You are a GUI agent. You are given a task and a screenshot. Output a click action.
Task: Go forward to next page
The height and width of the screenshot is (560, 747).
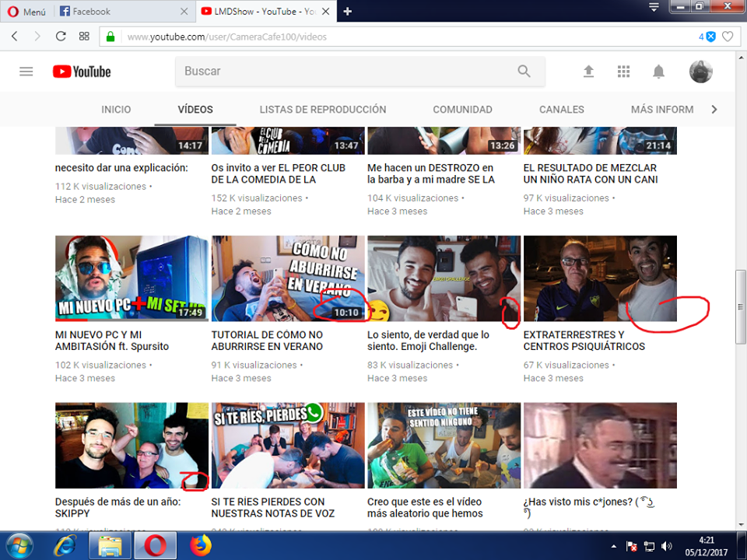(x=37, y=37)
